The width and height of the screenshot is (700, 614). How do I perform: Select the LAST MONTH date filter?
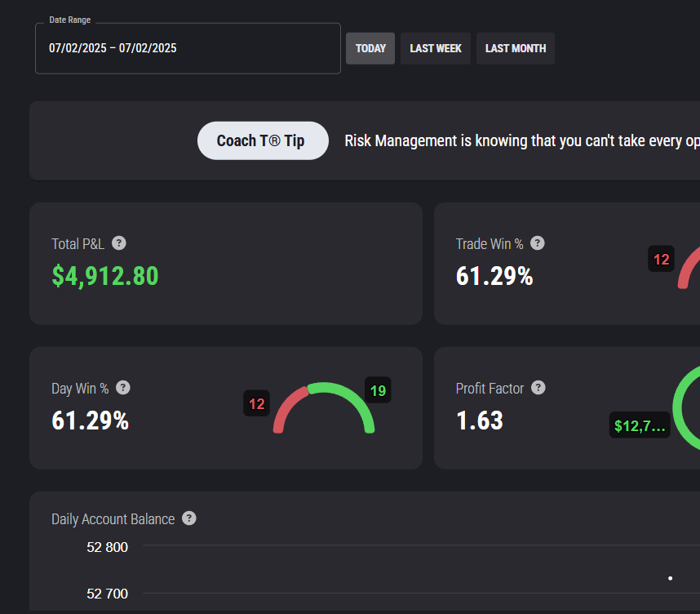[x=516, y=48]
